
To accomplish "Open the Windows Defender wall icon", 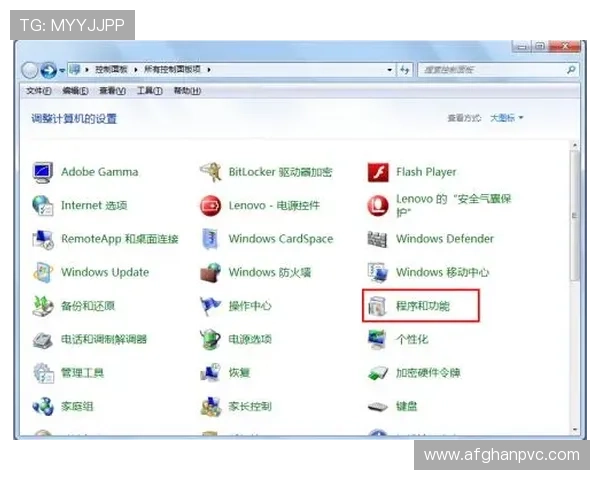I will coord(378,239).
